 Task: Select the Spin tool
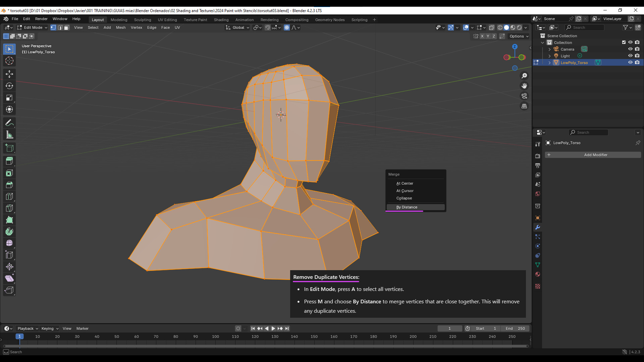pos(9,232)
